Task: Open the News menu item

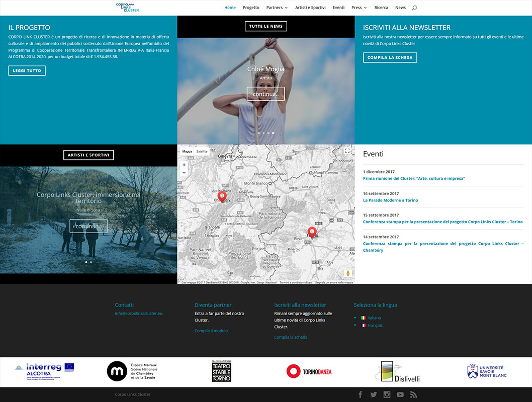Action: point(400,8)
